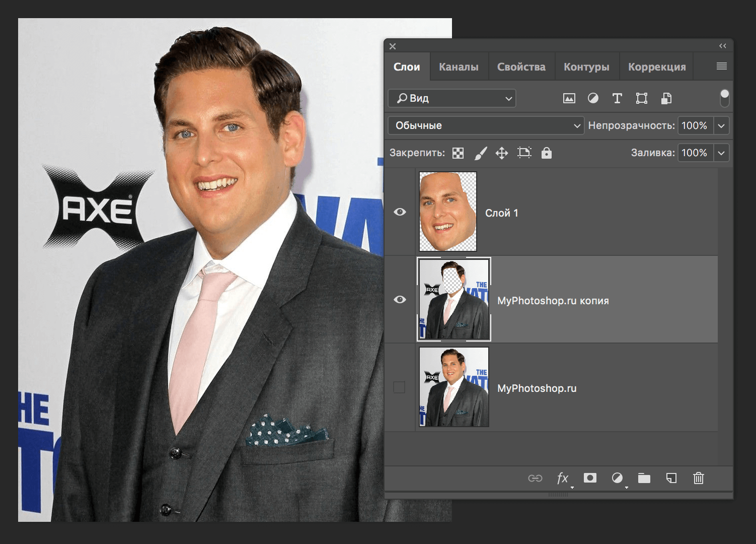Screen dimensions: 756x544
Task: Open the Вид layer filter dropdown
Action: (x=452, y=98)
